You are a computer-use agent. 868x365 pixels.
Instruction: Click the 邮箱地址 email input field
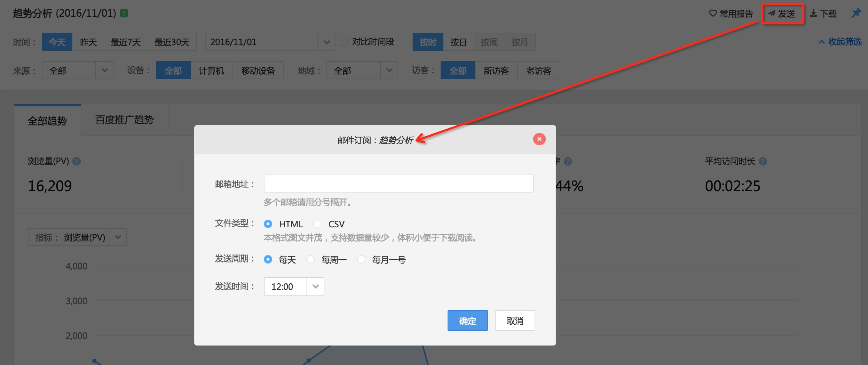click(x=398, y=184)
